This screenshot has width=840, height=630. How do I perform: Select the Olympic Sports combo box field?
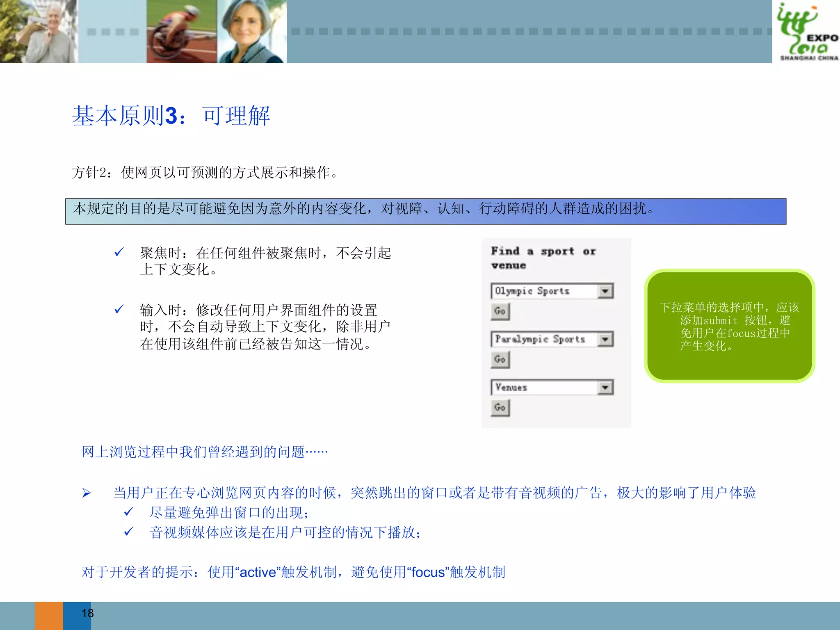point(552,291)
